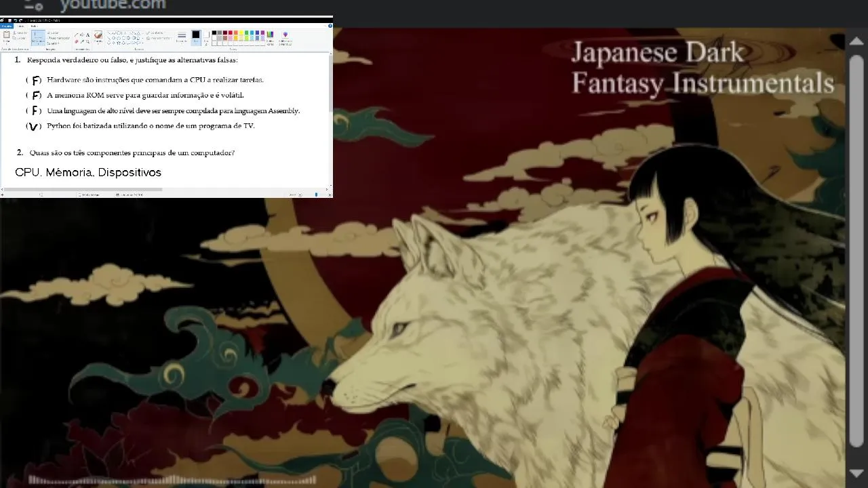Select Color 2 white swatch box
868x488 pixels.
tap(206, 35)
